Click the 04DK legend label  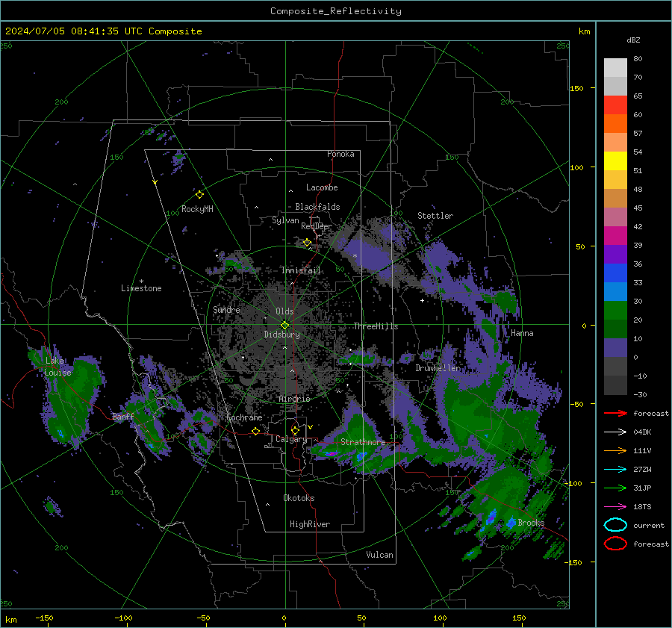coord(642,432)
